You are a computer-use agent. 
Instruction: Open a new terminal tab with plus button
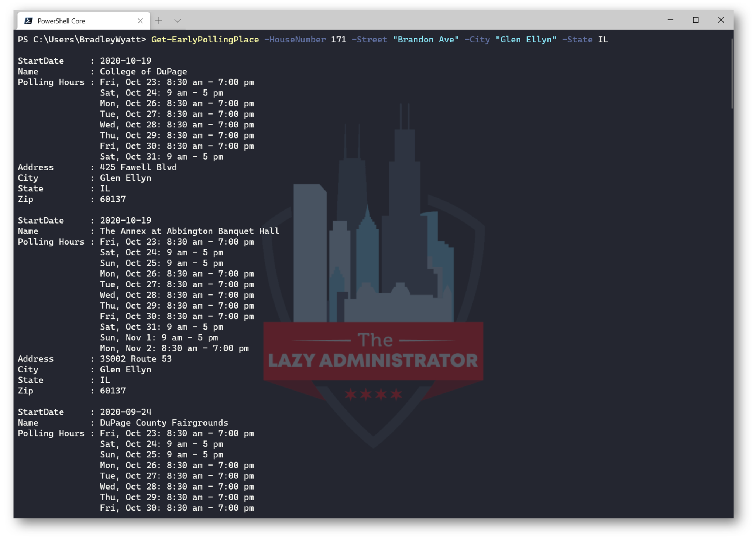tap(159, 21)
